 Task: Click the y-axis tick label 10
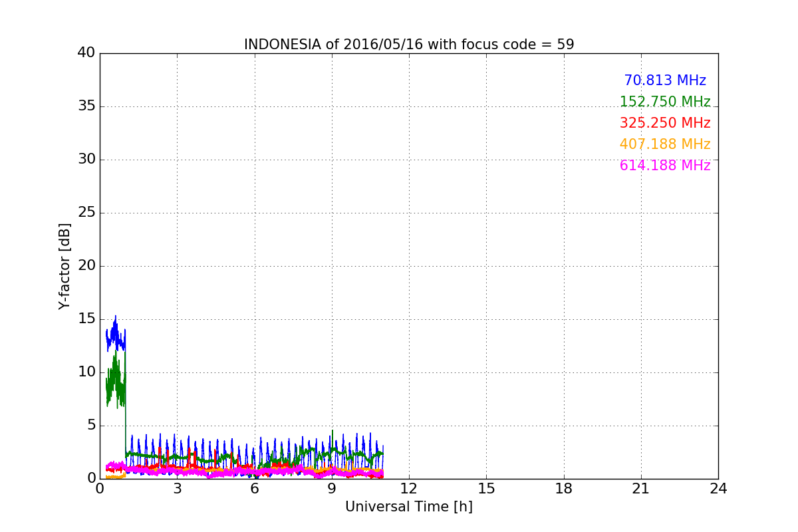click(x=86, y=372)
